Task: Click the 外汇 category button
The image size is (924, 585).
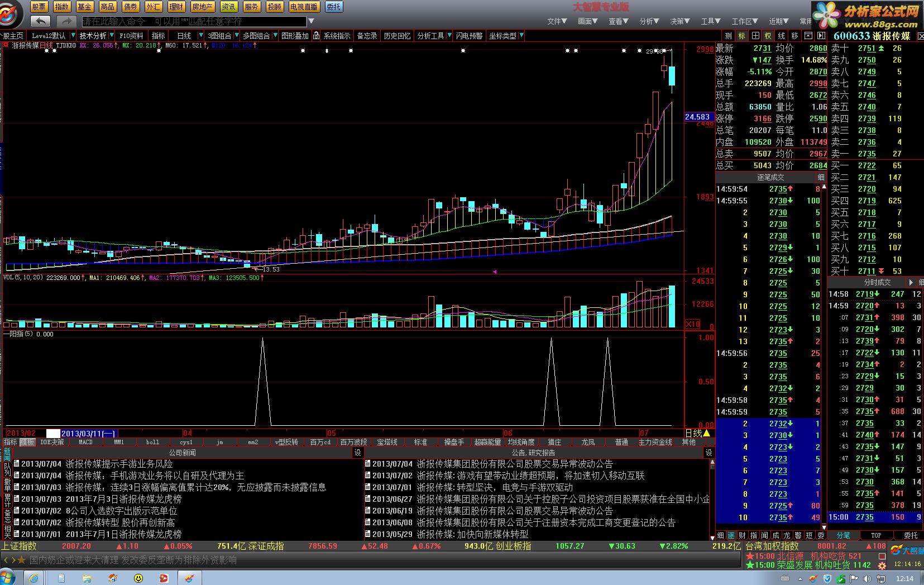Action: click(153, 7)
